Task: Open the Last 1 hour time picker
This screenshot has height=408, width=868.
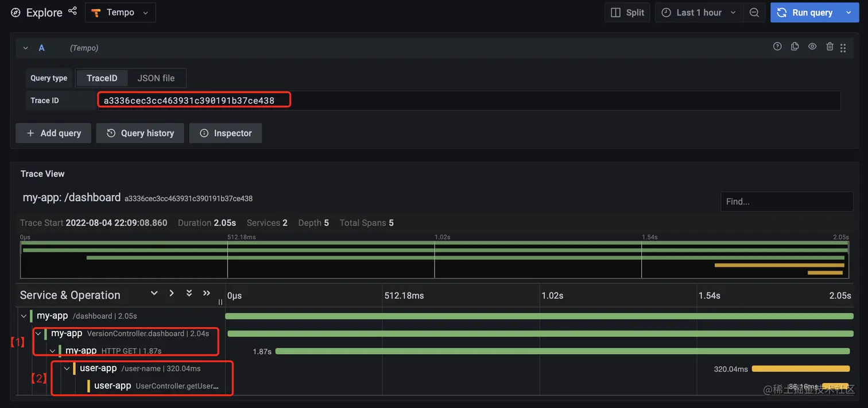Action: pyautogui.click(x=698, y=13)
